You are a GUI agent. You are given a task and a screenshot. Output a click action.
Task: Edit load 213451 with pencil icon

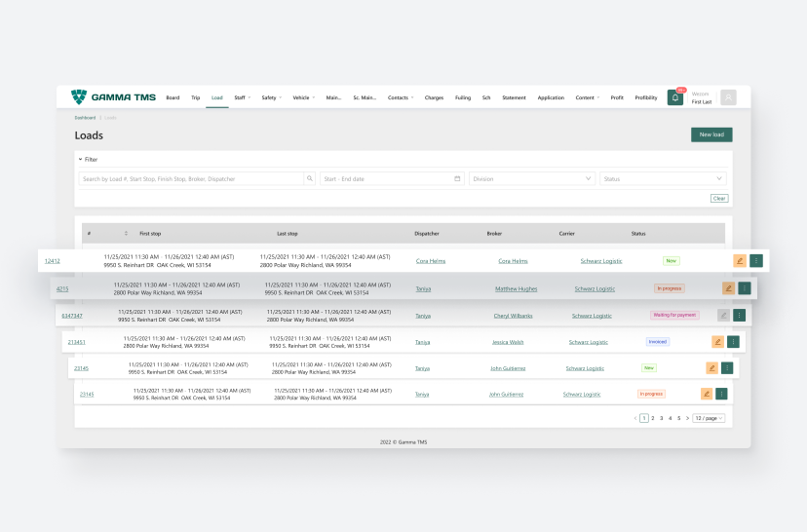pyautogui.click(x=718, y=342)
